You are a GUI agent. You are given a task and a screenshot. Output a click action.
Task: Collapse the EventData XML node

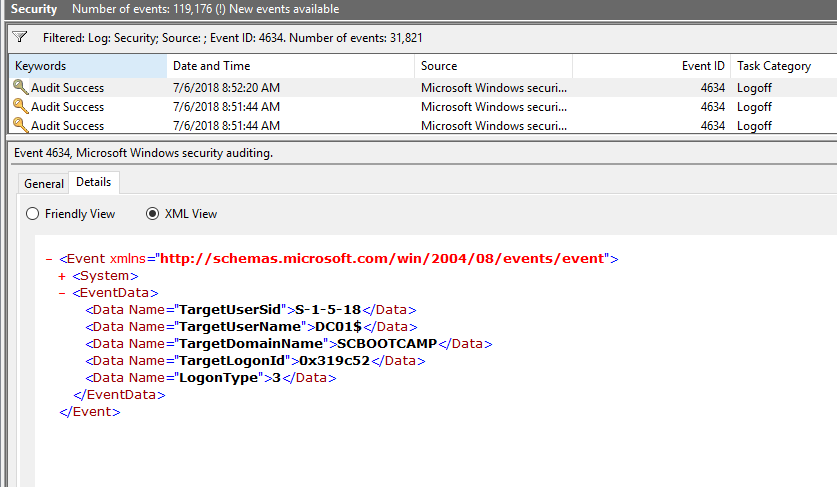point(62,293)
